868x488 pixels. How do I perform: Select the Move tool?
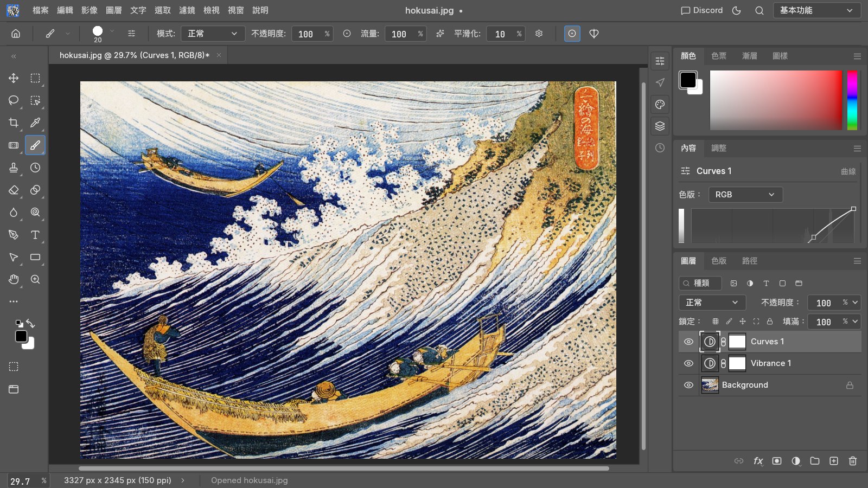click(14, 78)
